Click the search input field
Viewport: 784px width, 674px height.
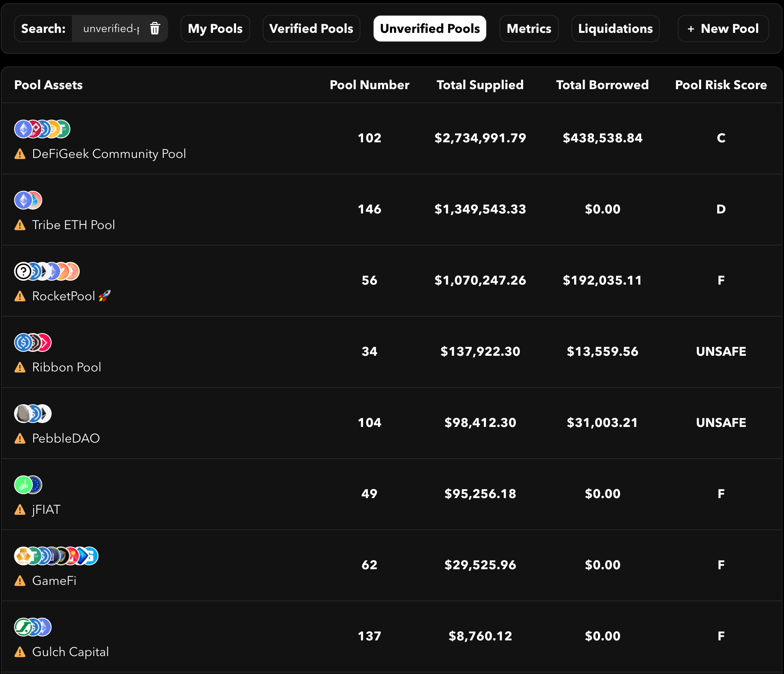111,29
